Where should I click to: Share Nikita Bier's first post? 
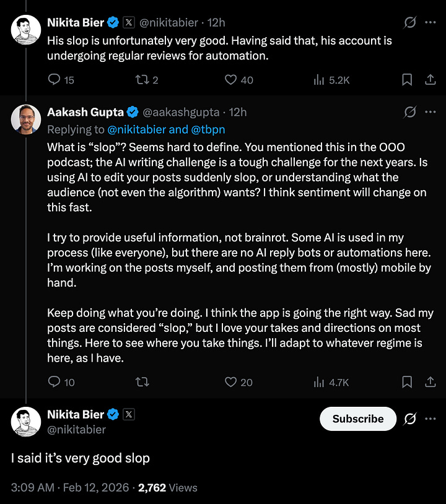[x=431, y=79]
